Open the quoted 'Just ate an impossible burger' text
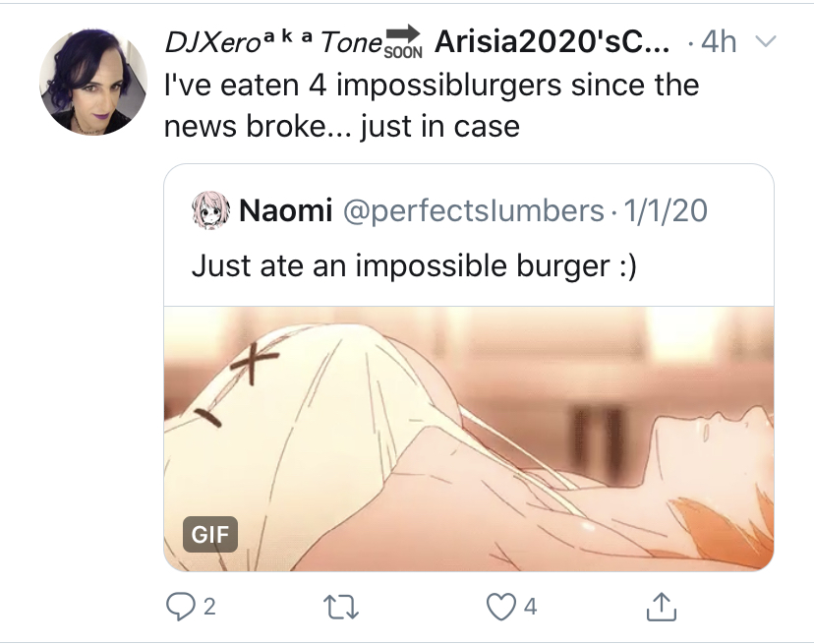 point(414,266)
